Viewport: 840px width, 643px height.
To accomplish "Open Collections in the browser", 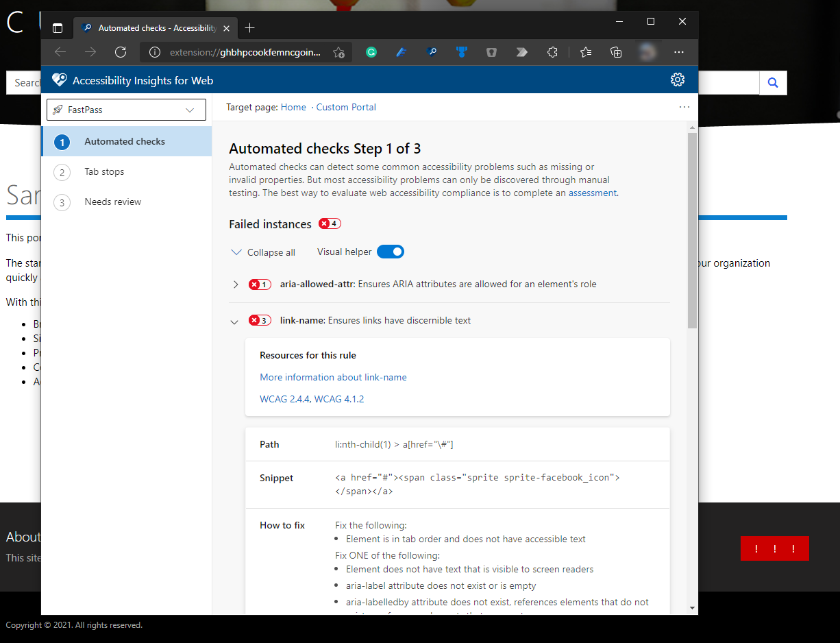I will point(616,52).
